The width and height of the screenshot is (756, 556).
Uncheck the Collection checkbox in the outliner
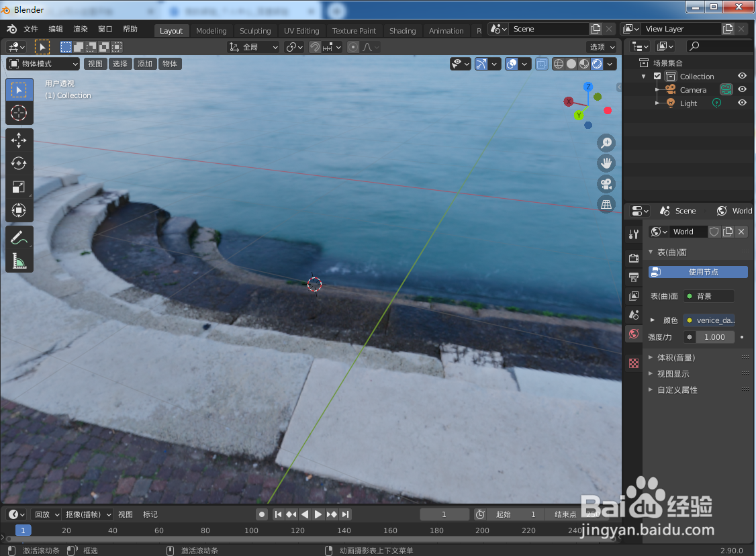(x=656, y=76)
